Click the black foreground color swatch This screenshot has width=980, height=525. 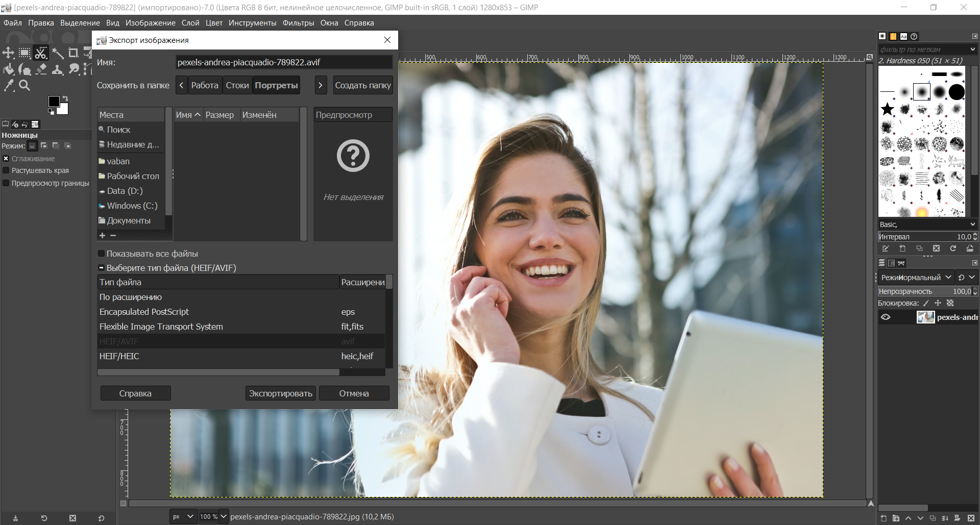[x=53, y=101]
